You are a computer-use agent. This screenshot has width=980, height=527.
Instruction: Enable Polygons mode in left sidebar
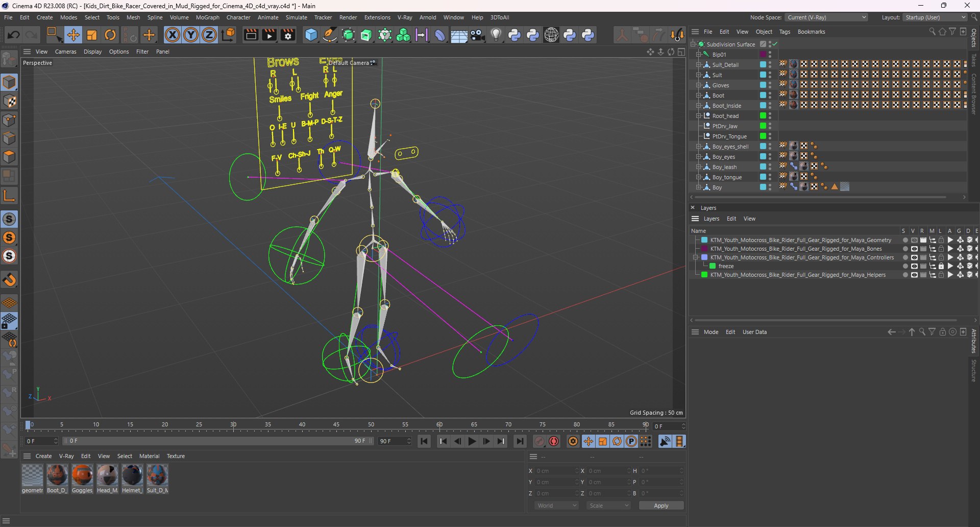(9, 157)
